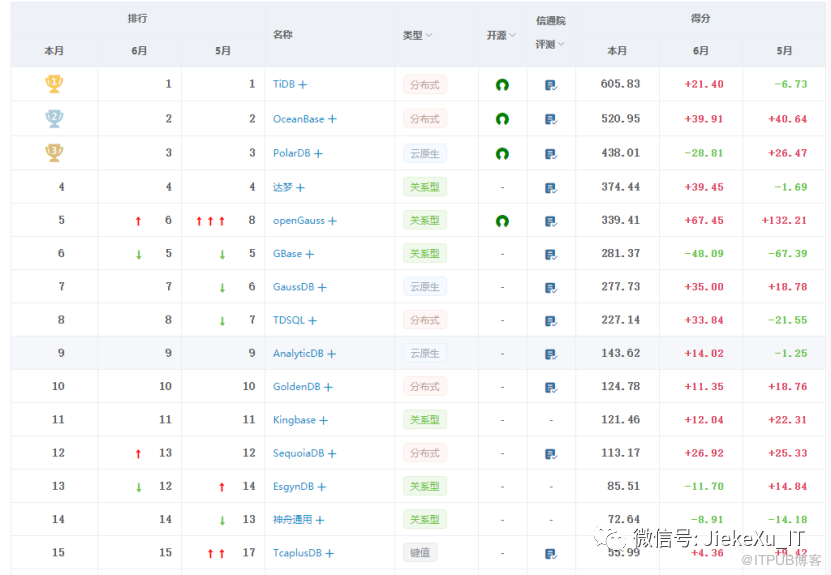Open the TcaplusDB database link
Image resolution: width=831 pixels, height=575 pixels.
pyautogui.click(x=297, y=553)
